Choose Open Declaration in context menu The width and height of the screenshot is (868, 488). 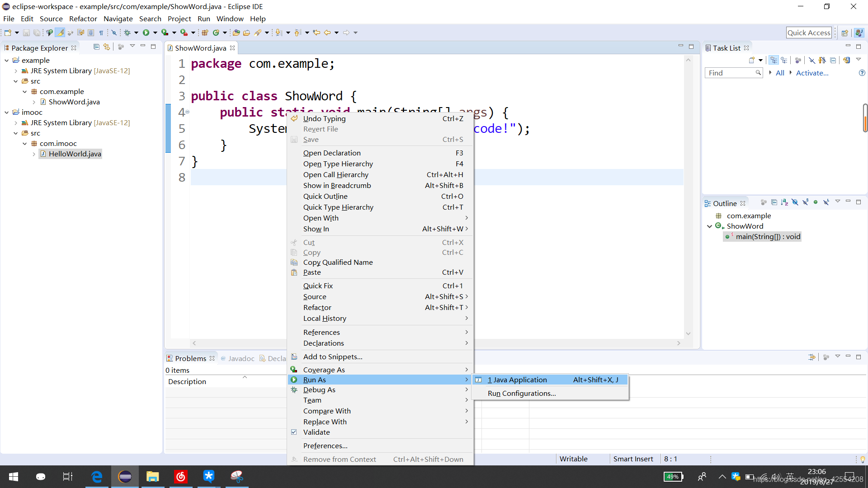[380, 153]
